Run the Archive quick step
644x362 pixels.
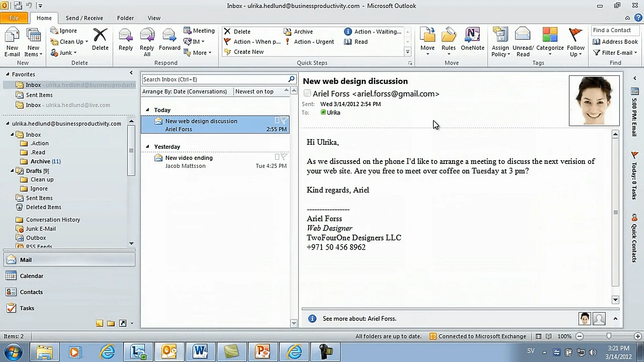[x=298, y=32]
